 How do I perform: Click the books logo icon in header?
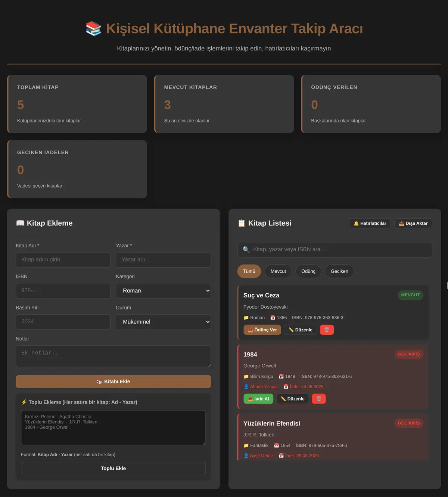[93, 29]
